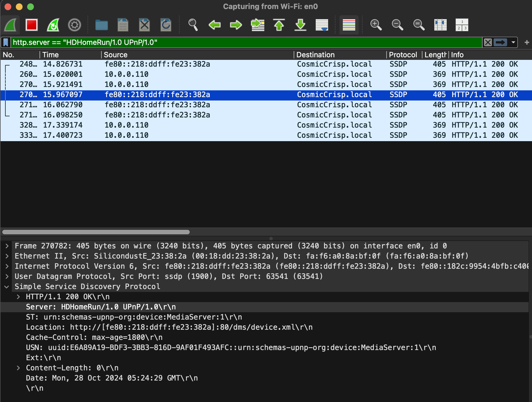Reset text zoom to normal size
532x402 pixels.
tap(419, 25)
